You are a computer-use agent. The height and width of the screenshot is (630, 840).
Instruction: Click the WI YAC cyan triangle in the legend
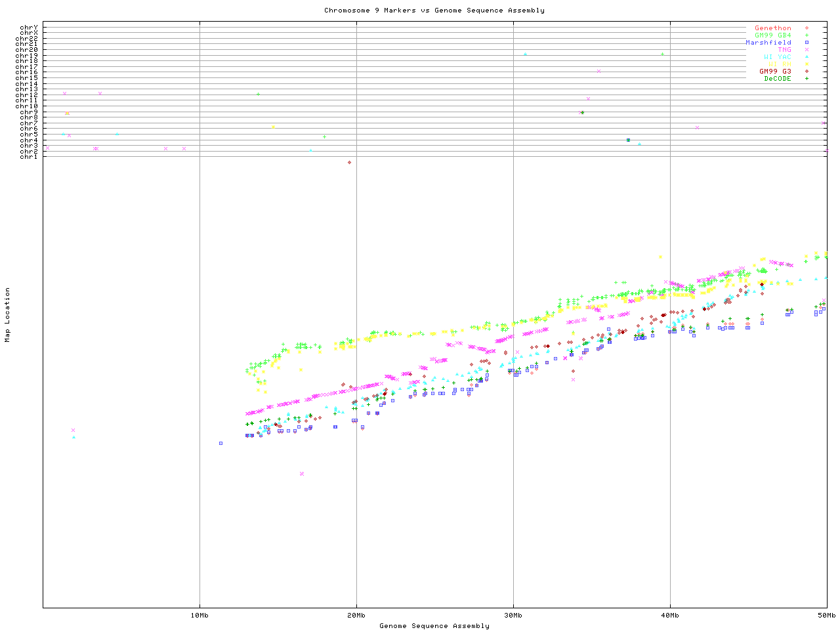[x=807, y=57]
